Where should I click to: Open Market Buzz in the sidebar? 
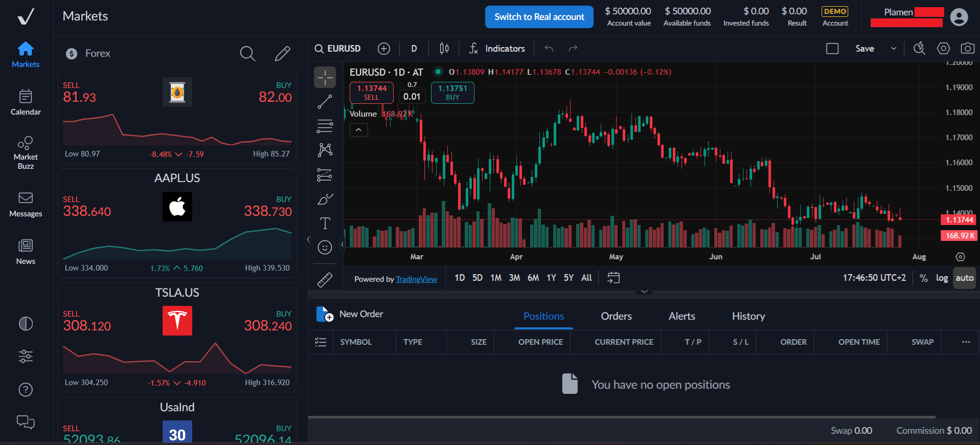click(x=26, y=152)
